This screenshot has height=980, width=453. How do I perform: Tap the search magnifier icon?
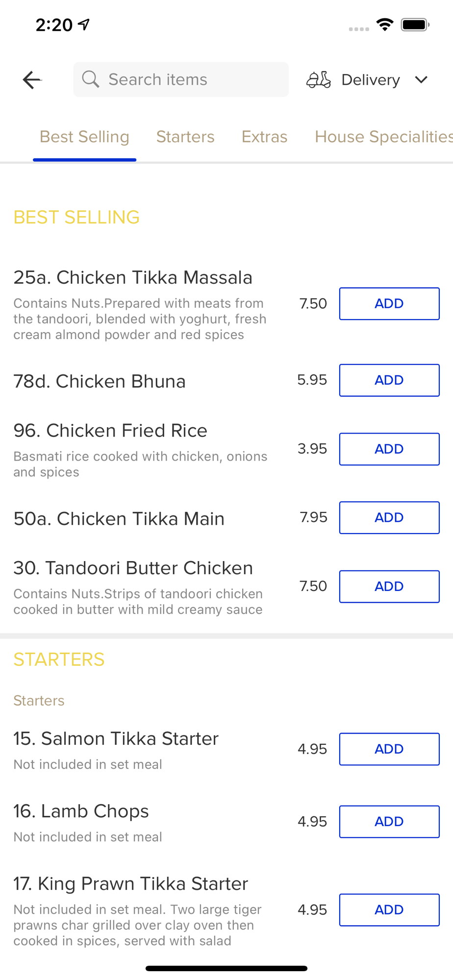[91, 79]
